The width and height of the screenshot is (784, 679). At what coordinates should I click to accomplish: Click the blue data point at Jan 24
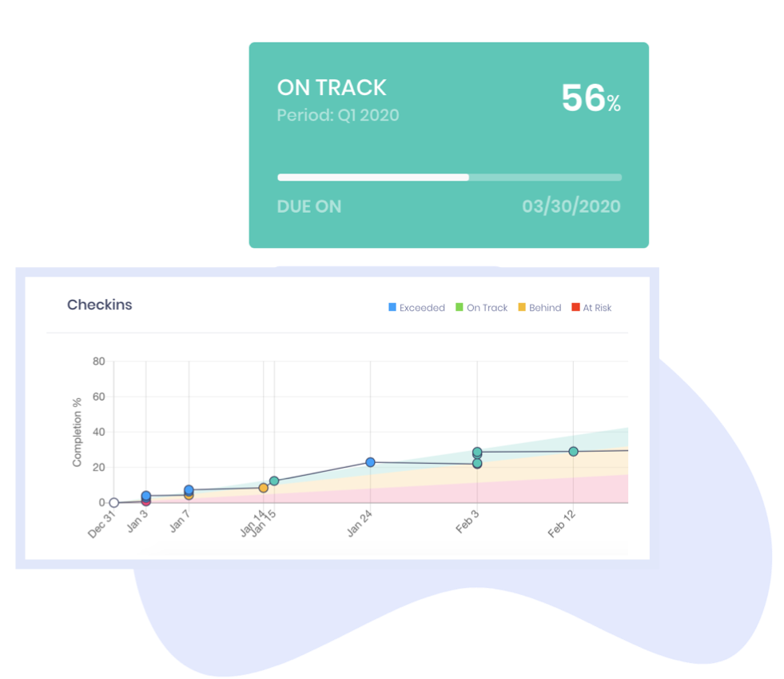tap(370, 462)
